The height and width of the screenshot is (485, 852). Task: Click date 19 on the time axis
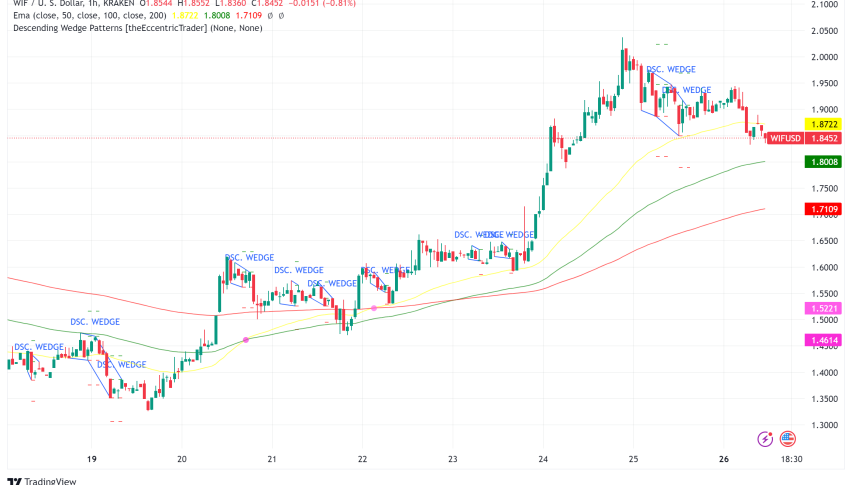click(92, 459)
